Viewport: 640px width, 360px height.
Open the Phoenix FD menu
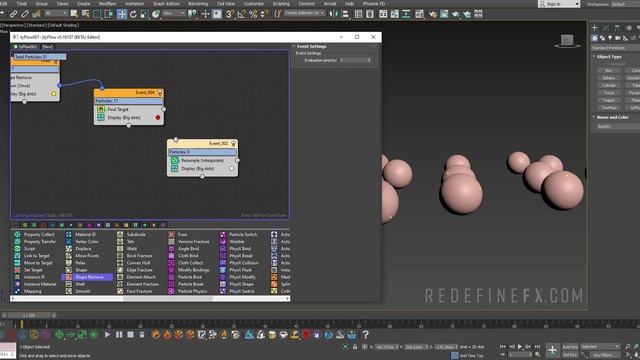374,4
